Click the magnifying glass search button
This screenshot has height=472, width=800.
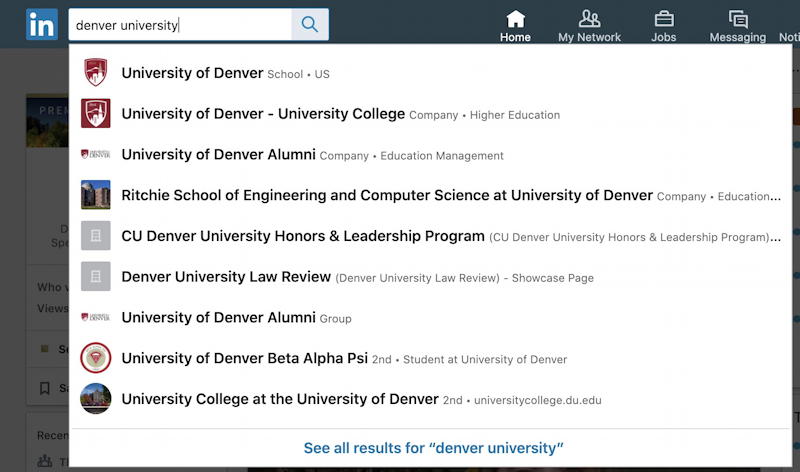pyautogui.click(x=310, y=24)
